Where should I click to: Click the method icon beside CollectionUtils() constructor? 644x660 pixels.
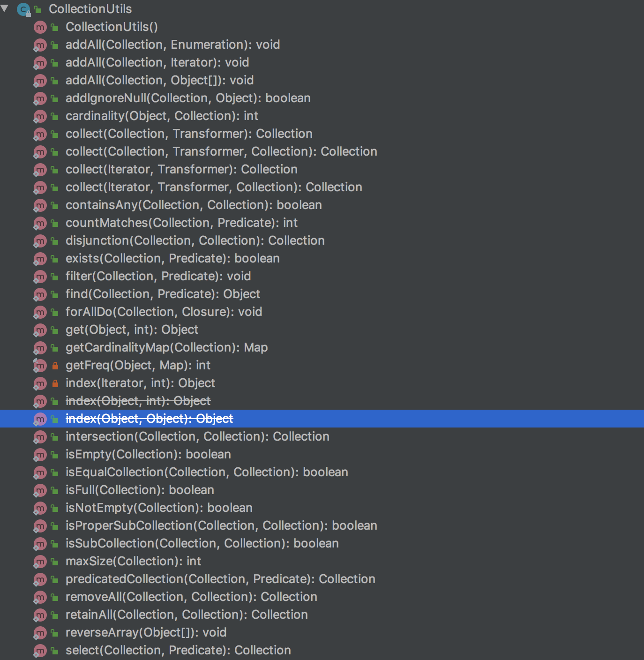40,27
